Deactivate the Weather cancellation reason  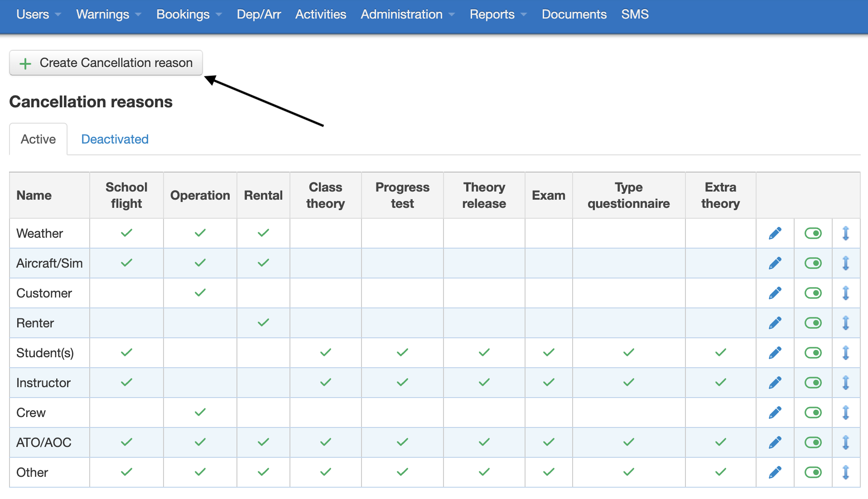pyautogui.click(x=813, y=233)
